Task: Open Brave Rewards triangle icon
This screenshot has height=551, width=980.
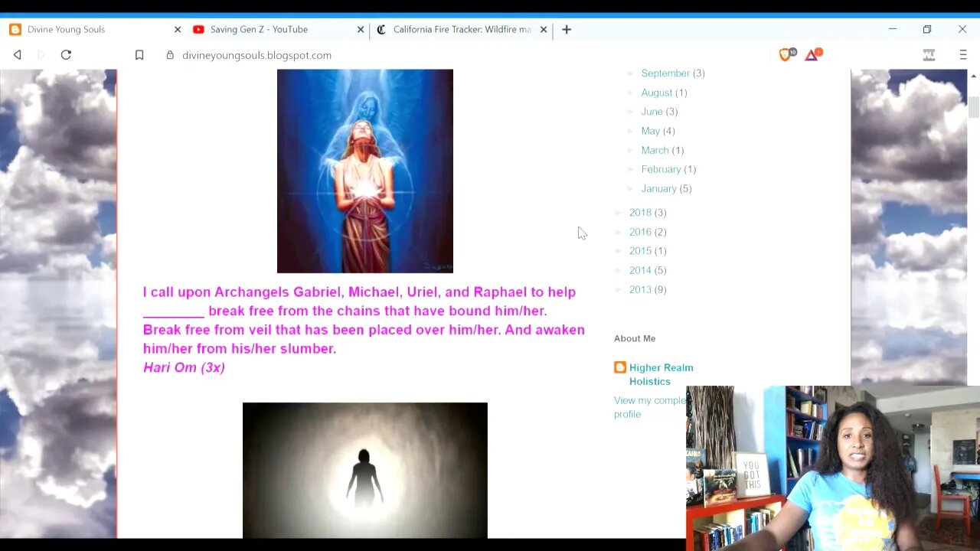Action: click(x=812, y=54)
